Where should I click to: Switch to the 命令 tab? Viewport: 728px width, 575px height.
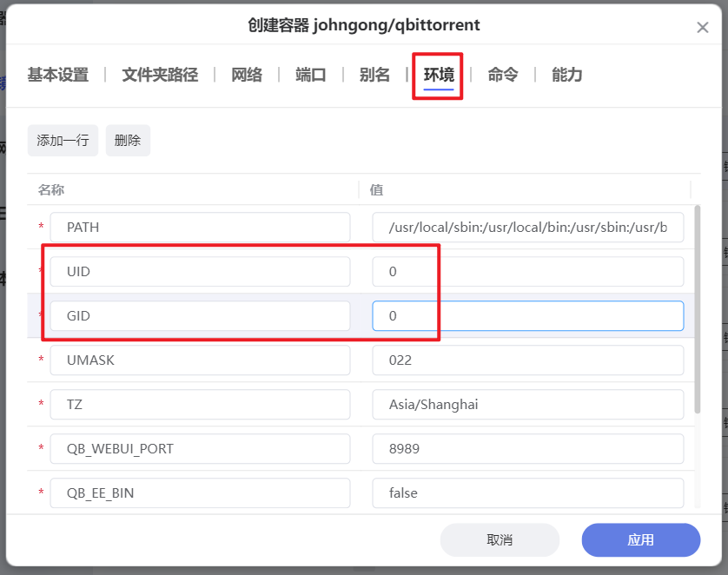(503, 75)
